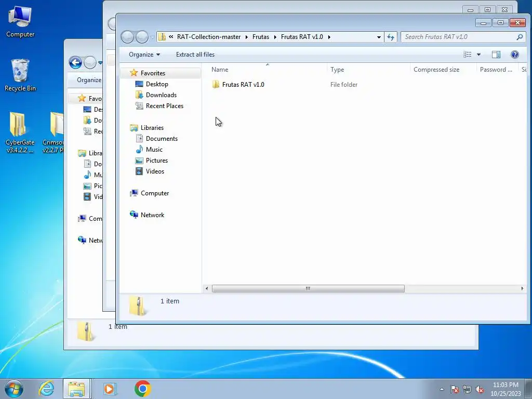Open the Frutas RAT v1.0 folder icon

[x=216, y=85]
